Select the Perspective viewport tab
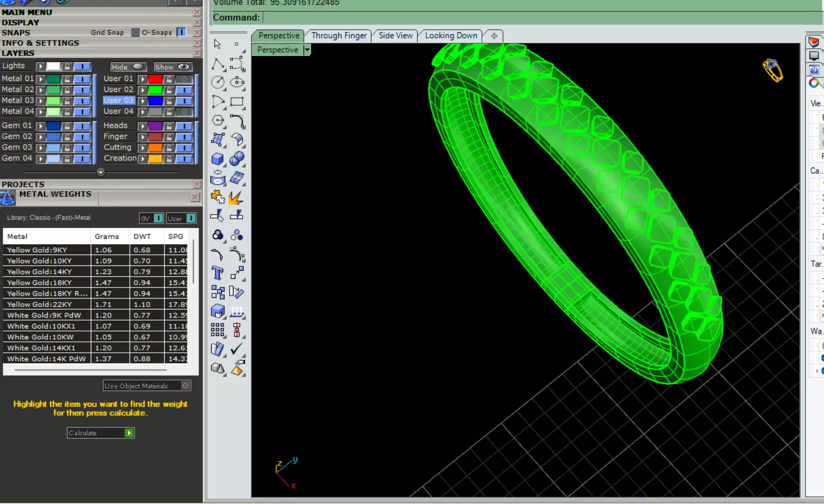824x504 pixels. pyautogui.click(x=279, y=35)
